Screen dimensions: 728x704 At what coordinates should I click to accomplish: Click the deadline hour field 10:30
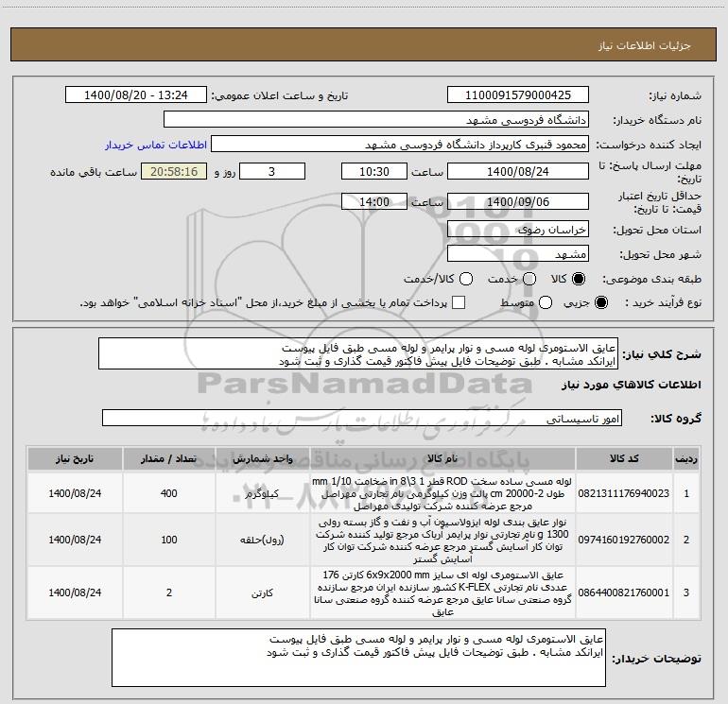(x=374, y=172)
